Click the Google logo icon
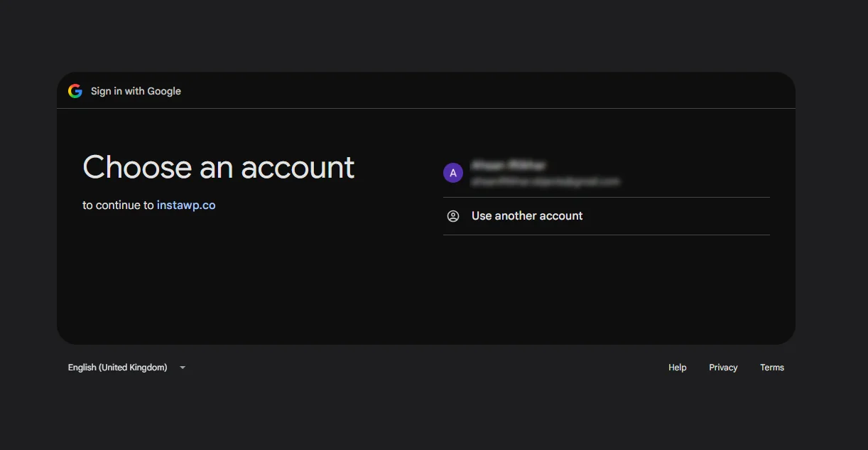Viewport: 868px width, 450px height. tap(75, 91)
